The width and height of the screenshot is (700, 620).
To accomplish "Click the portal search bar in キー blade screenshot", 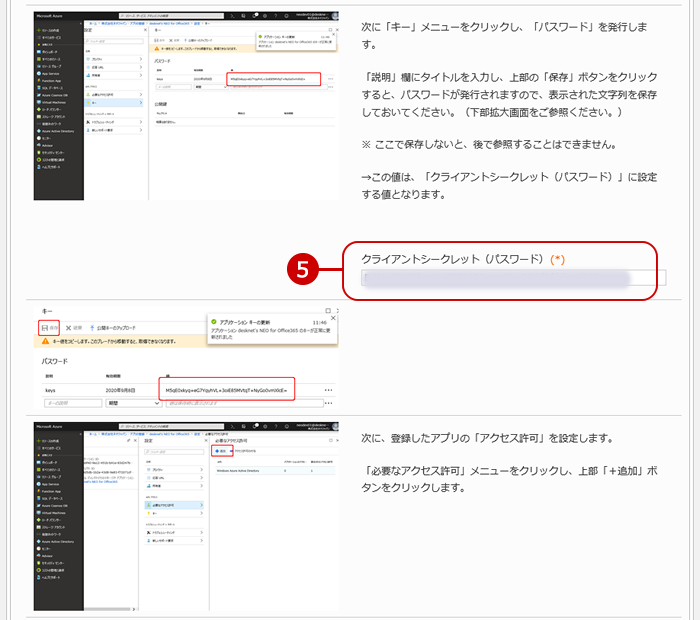I will tap(171, 16).
